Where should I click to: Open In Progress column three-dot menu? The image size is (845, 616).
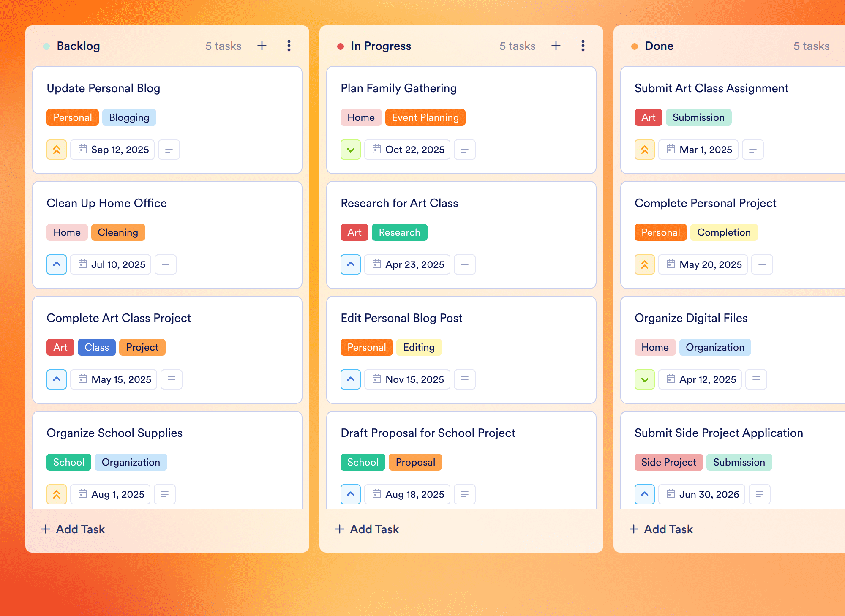point(583,46)
